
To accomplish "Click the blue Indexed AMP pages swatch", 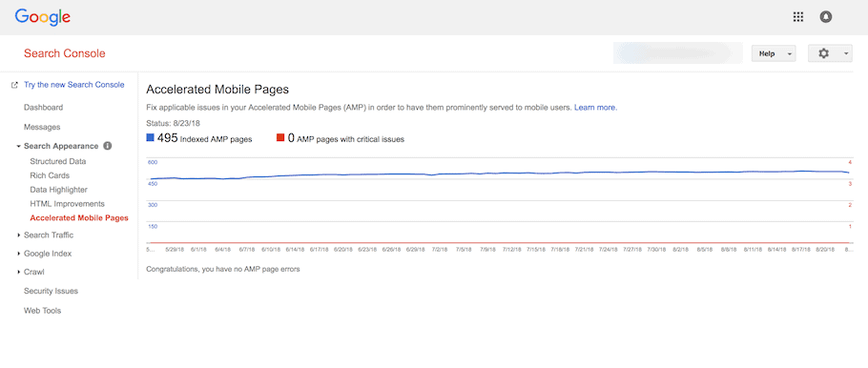I will (x=150, y=138).
